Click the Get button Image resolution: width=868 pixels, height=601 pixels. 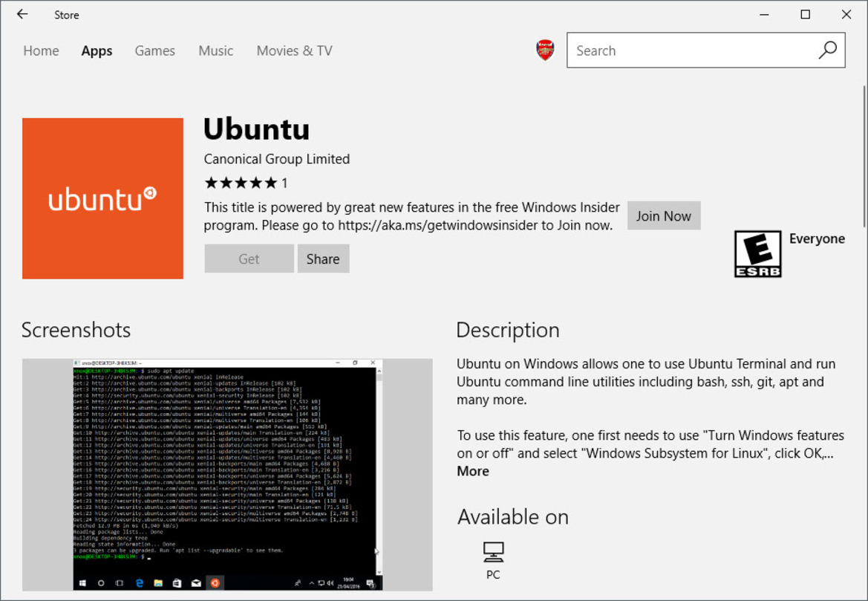[x=249, y=259]
